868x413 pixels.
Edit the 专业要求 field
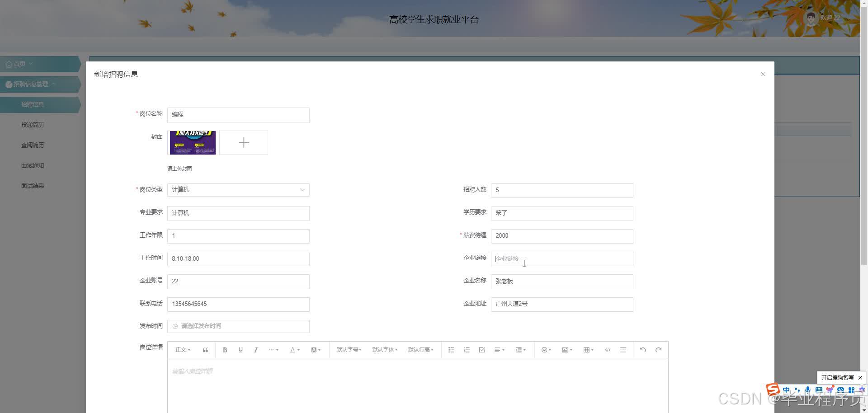238,213
